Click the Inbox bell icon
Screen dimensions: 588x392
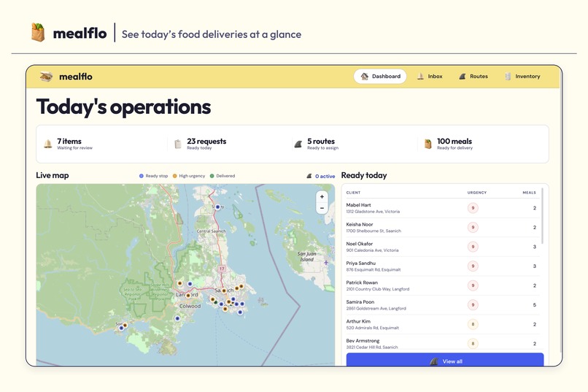(x=420, y=77)
